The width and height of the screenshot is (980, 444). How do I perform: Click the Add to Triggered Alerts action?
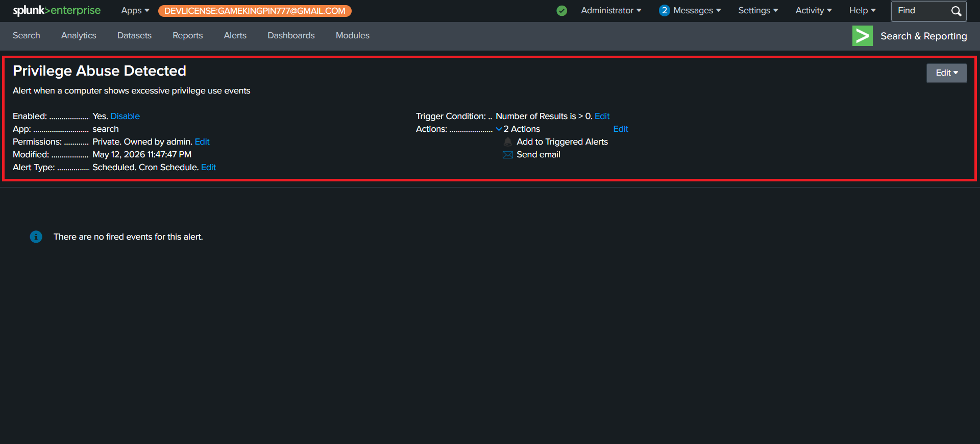click(562, 142)
